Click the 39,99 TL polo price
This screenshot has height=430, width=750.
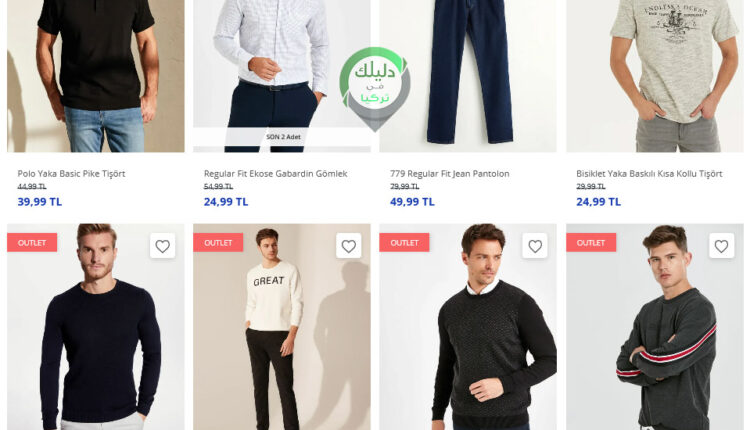tap(40, 202)
